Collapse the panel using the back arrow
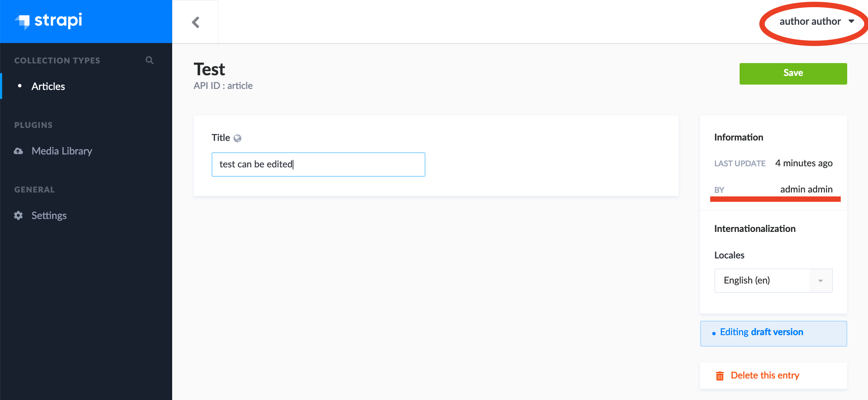 pos(195,22)
